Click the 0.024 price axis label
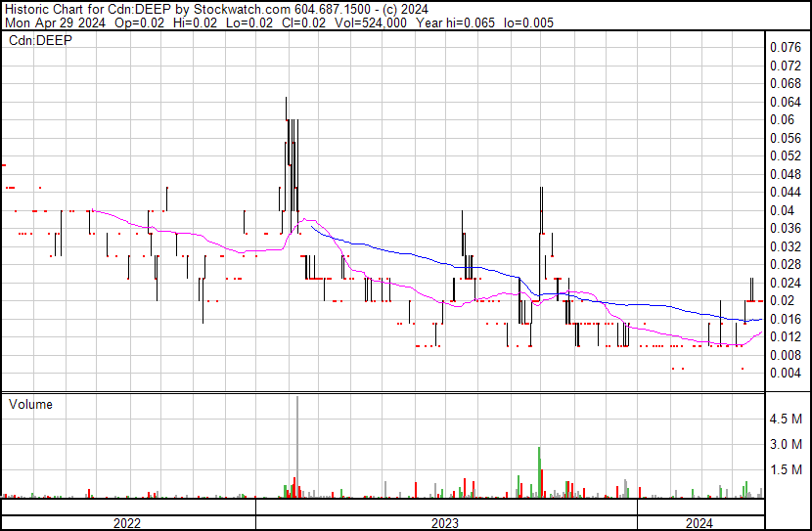The height and width of the screenshot is (531, 812). (x=786, y=283)
